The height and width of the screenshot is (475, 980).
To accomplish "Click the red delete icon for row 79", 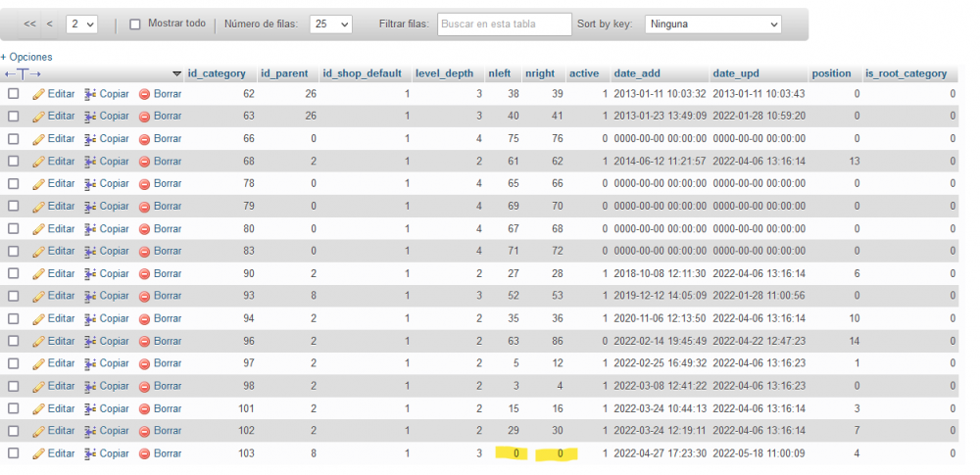I will coord(144,207).
